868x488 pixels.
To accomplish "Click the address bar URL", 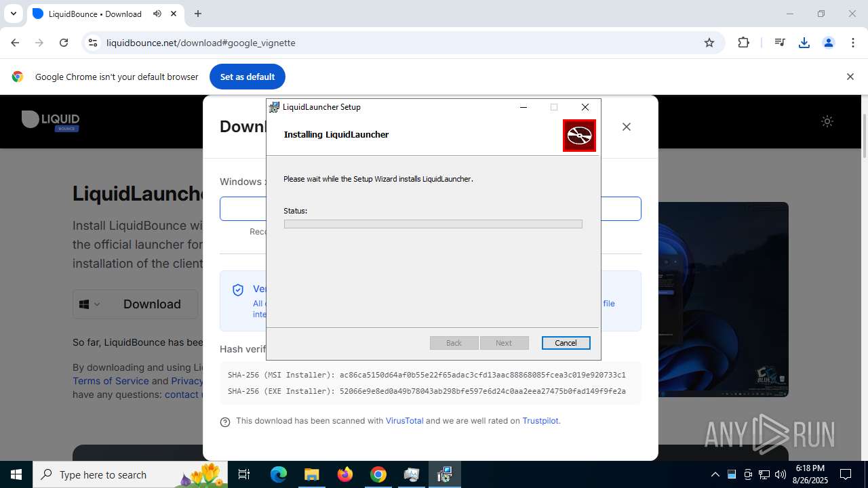I will point(201,43).
